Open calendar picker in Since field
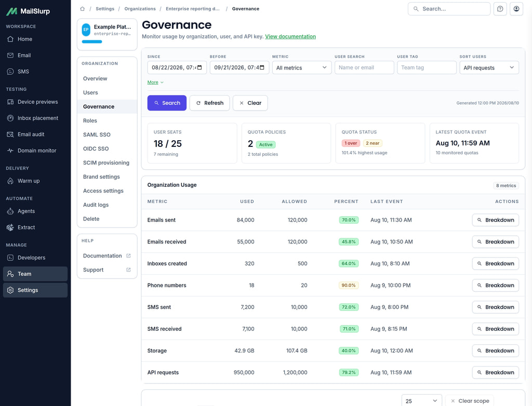 199,67
